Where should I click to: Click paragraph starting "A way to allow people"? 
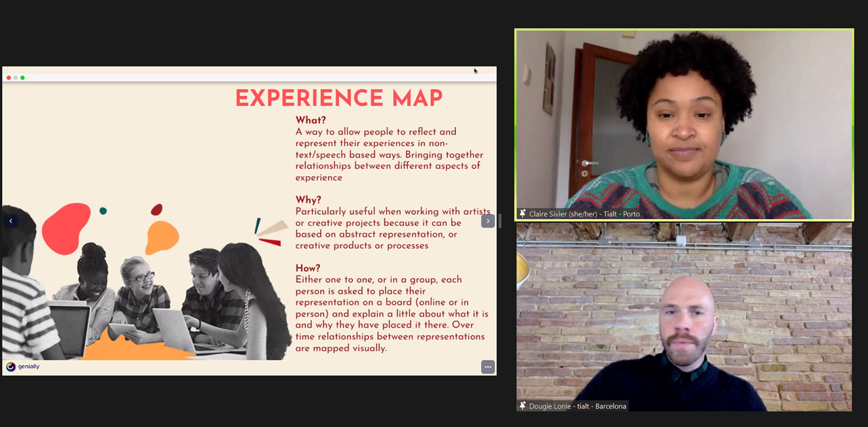389,154
